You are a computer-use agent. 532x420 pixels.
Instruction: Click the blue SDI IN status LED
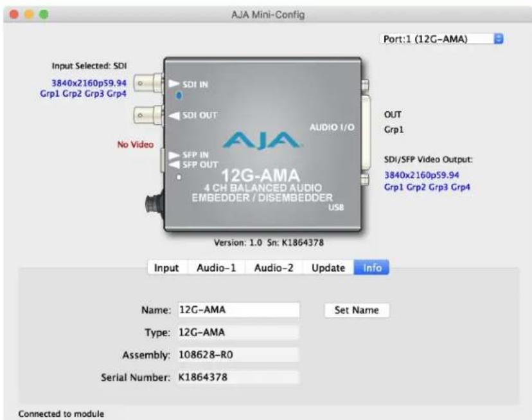(179, 95)
